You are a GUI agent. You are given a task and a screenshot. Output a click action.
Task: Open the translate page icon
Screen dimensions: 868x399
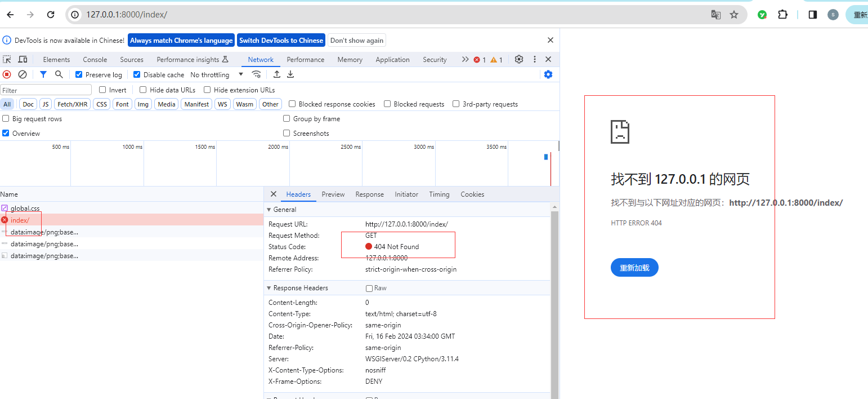pyautogui.click(x=716, y=15)
